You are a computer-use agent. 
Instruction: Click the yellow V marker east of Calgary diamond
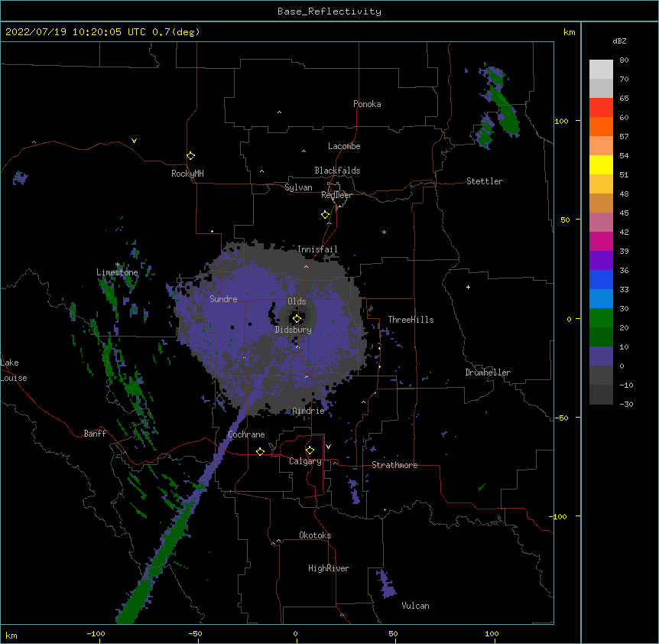pos(328,447)
